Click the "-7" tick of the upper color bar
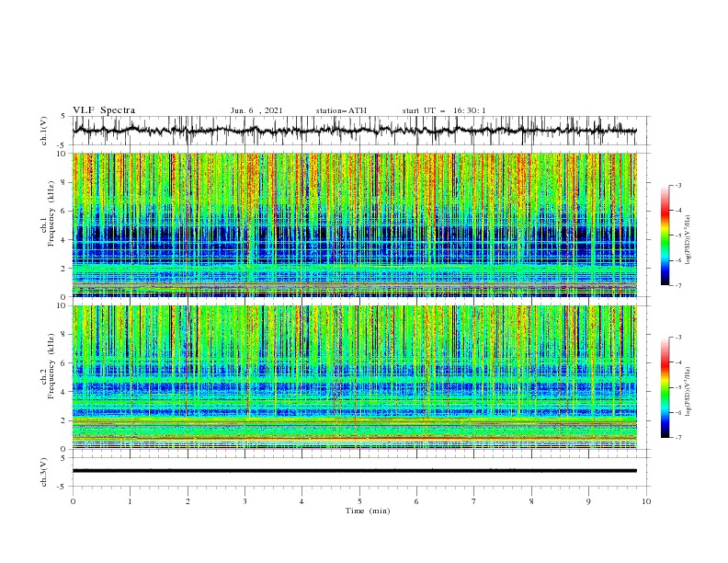The image size is (728, 563). (x=678, y=285)
